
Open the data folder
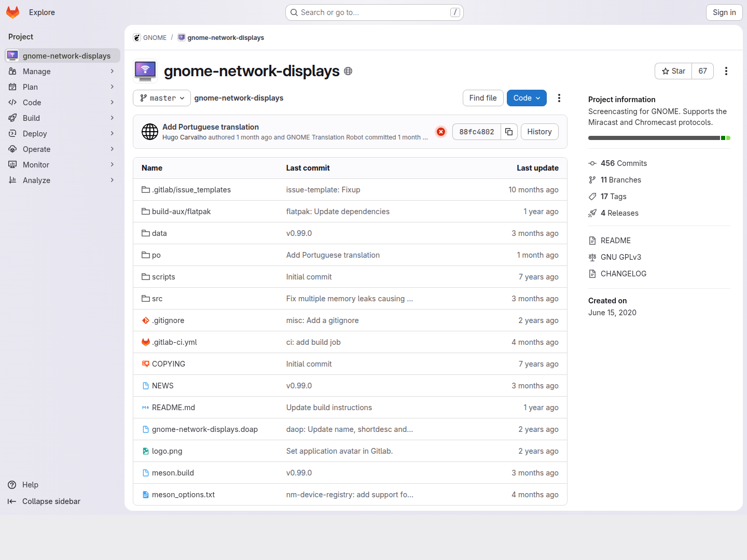(159, 233)
